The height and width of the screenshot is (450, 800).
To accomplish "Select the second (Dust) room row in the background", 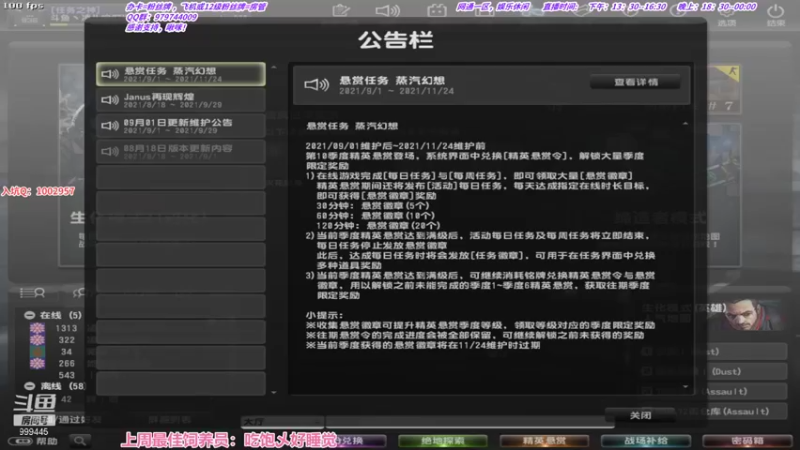I will [x=714, y=371].
